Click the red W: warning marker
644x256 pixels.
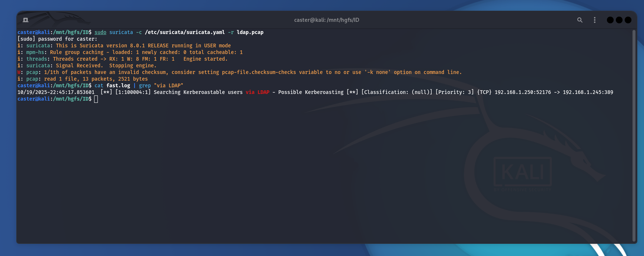tap(19, 72)
